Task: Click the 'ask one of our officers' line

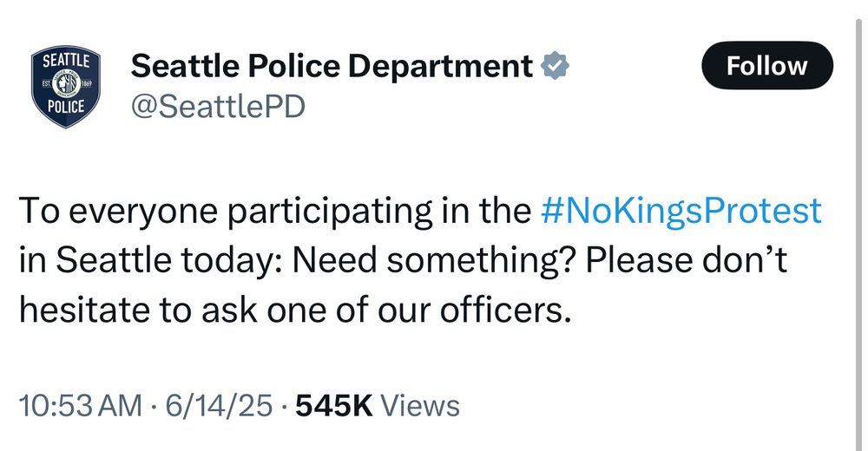Action: coord(385,310)
